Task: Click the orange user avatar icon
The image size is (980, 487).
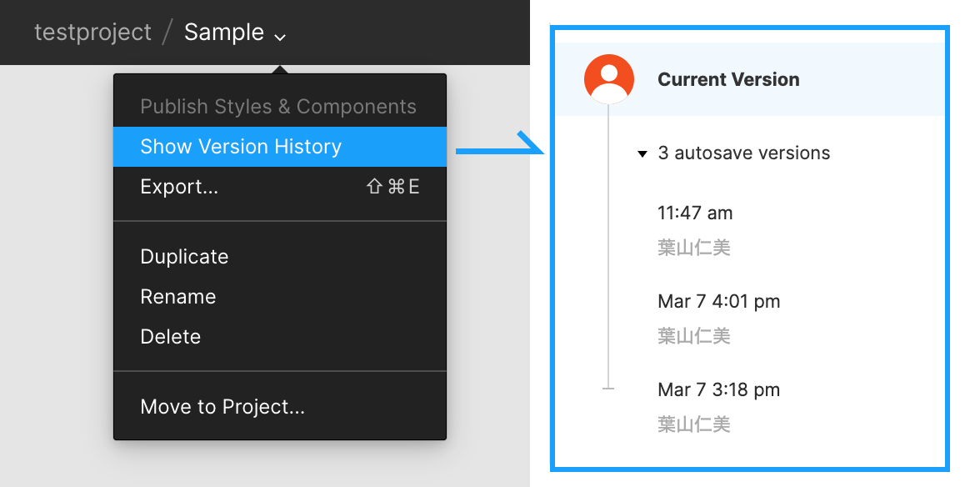Action: (x=608, y=79)
